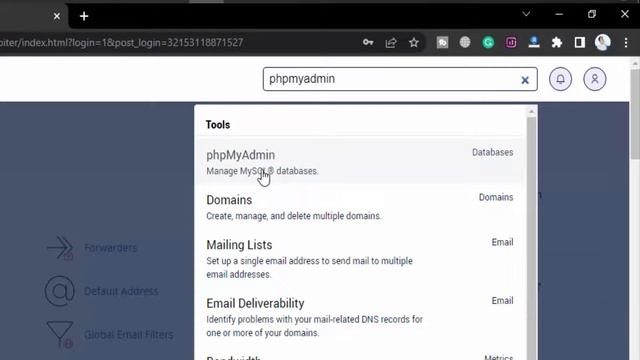Open the Domains tool result
The image size is (640, 360).
(x=360, y=207)
